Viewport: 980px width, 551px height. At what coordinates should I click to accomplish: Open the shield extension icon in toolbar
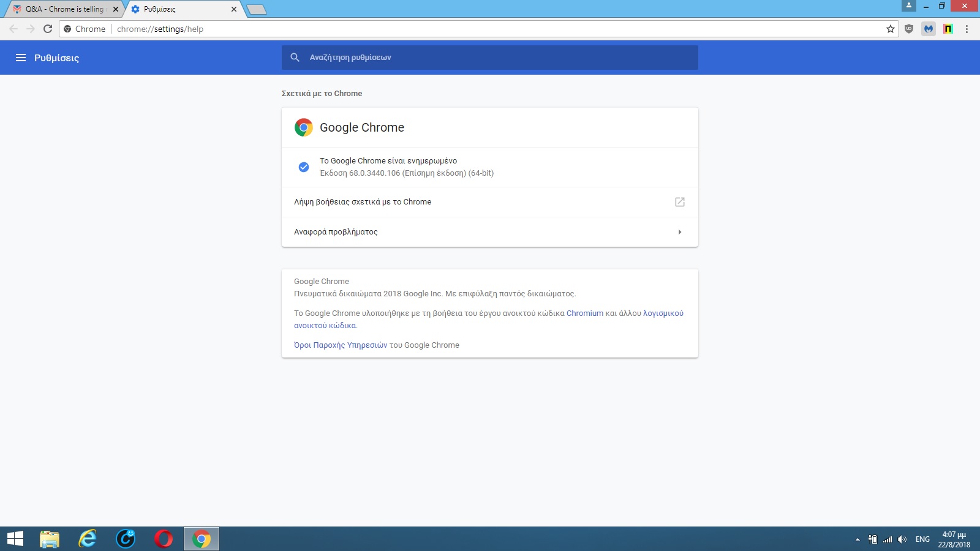tap(909, 29)
